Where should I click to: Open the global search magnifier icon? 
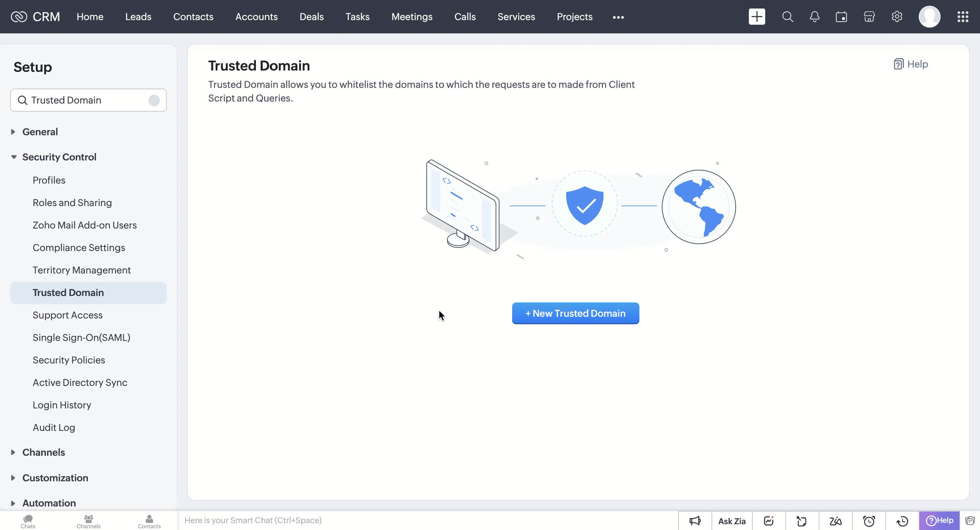[787, 17]
